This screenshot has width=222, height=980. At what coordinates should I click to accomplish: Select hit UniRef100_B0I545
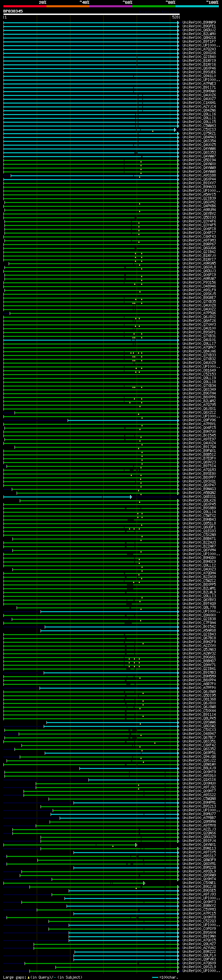click(x=199, y=436)
